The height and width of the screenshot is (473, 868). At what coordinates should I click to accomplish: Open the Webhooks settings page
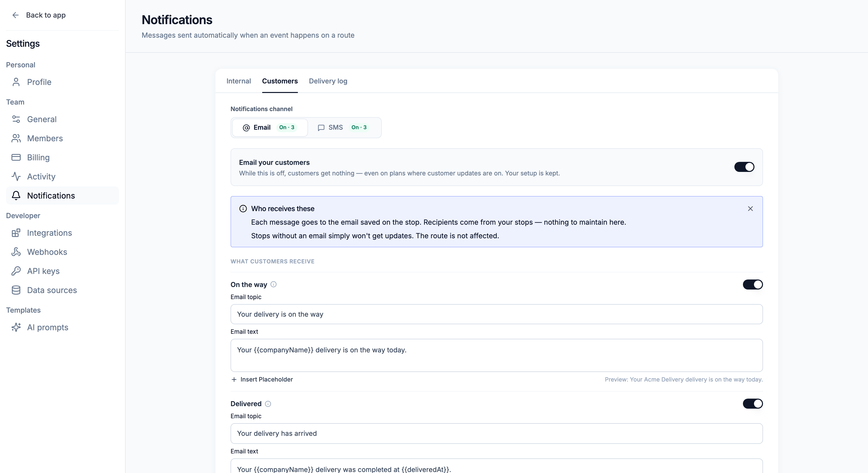[62, 252]
